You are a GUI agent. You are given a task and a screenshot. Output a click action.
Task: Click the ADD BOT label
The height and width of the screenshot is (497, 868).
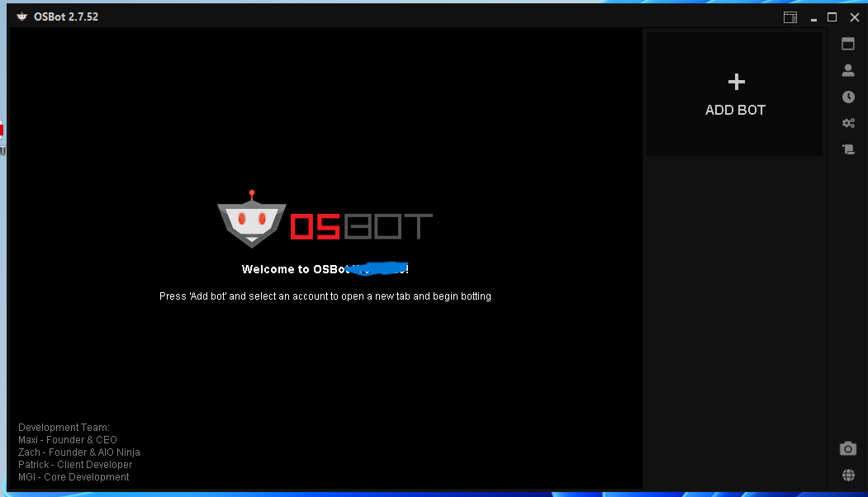click(x=735, y=110)
